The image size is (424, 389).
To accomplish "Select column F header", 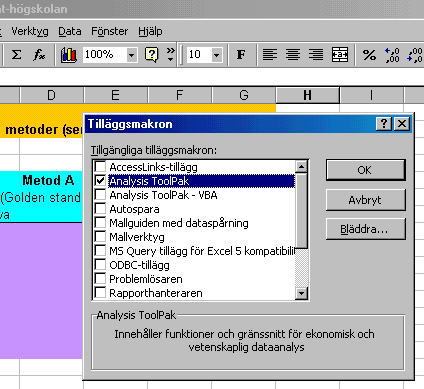I will coord(180,95).
